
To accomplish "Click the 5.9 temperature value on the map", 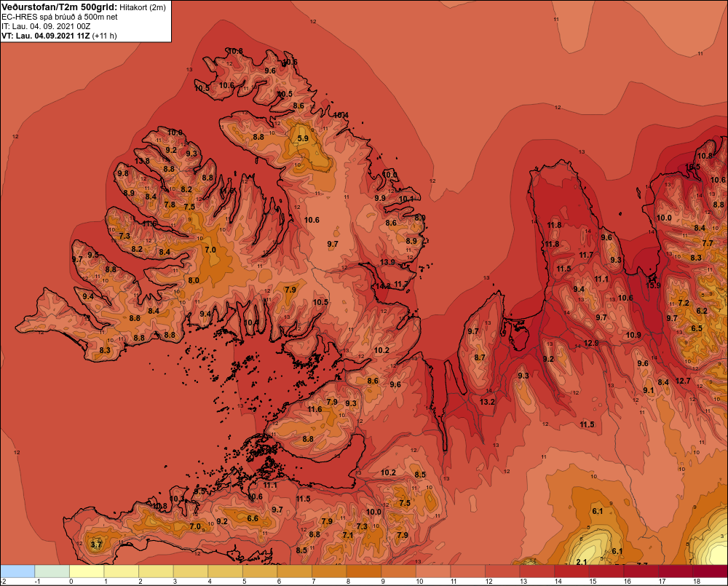I will point(303,138).
